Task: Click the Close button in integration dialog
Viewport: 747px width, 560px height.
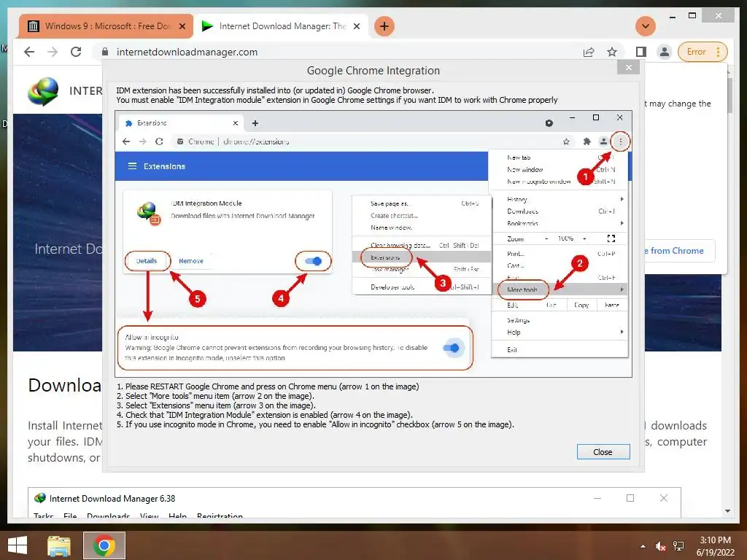Action: [x=603, y=452]
